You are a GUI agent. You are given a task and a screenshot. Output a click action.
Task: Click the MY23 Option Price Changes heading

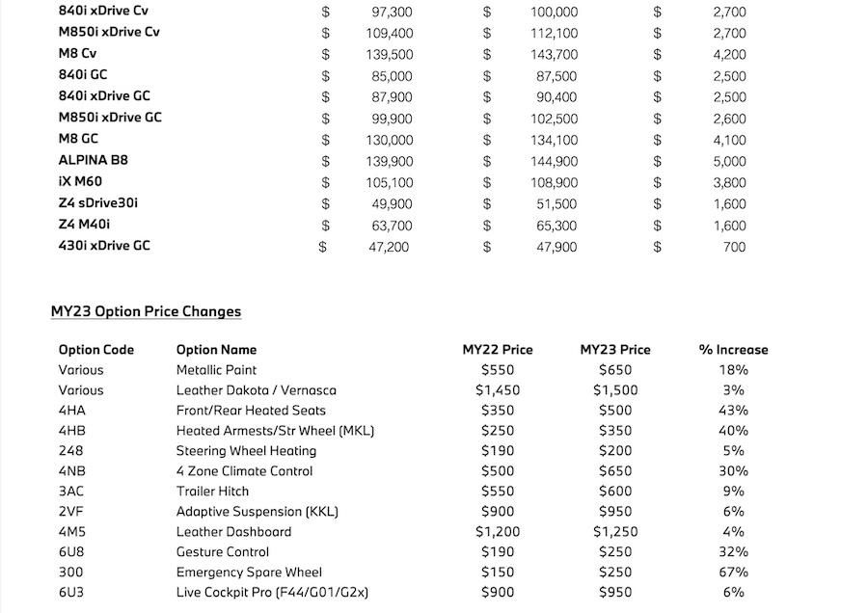tap(146, 311)
